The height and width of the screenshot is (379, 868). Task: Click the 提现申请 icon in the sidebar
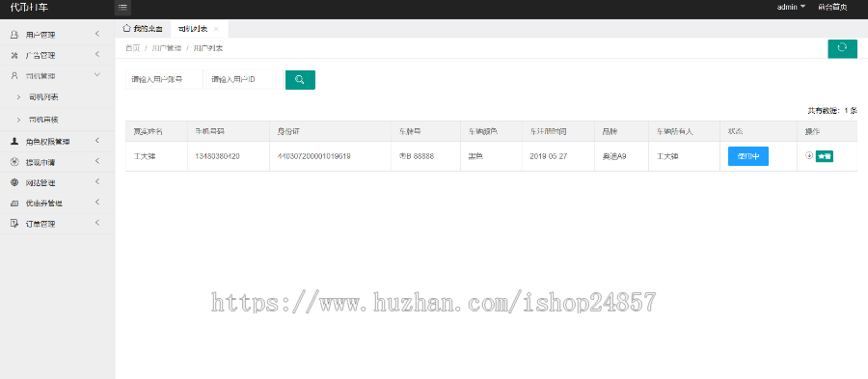[x=14, y=162]
